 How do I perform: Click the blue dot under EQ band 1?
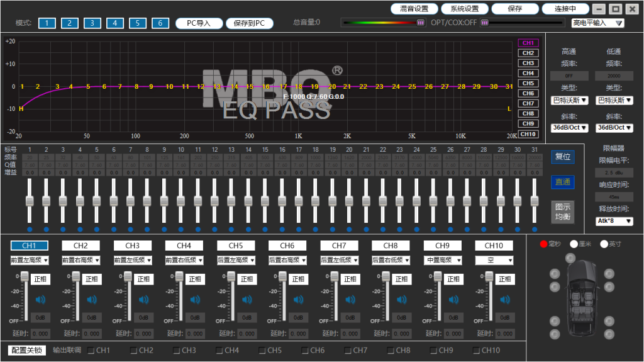tap(30, 230)
